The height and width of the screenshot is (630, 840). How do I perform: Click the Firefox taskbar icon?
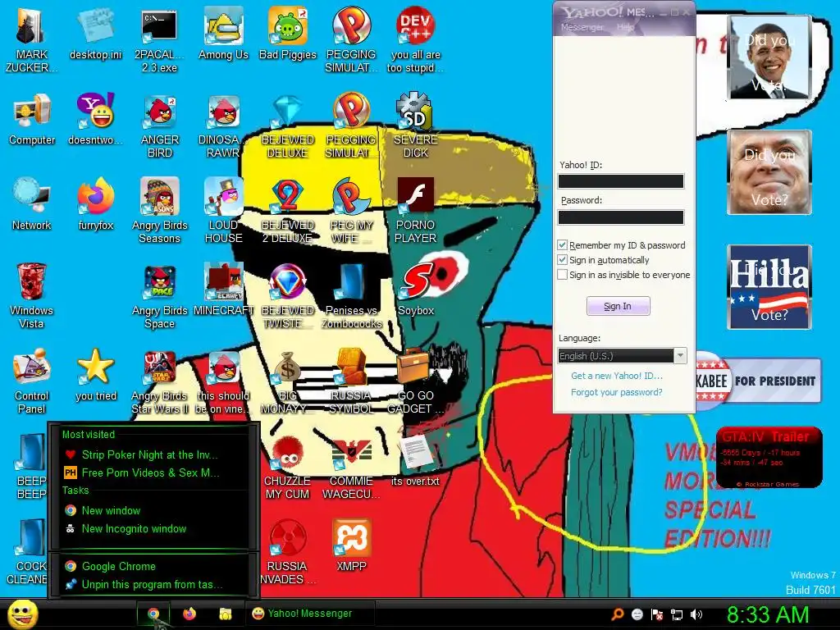[189, 614]
